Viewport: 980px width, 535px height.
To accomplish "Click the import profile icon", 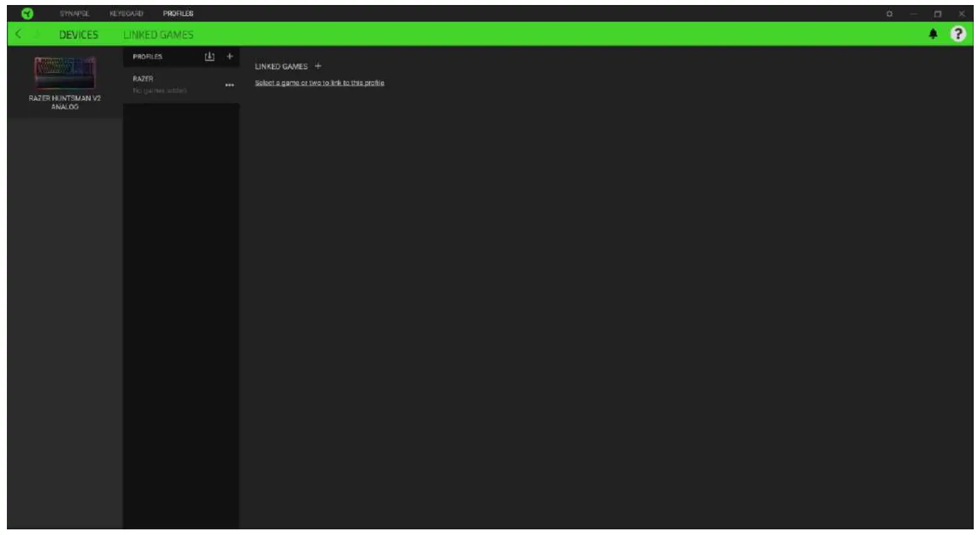I will [x=210, y=57].
